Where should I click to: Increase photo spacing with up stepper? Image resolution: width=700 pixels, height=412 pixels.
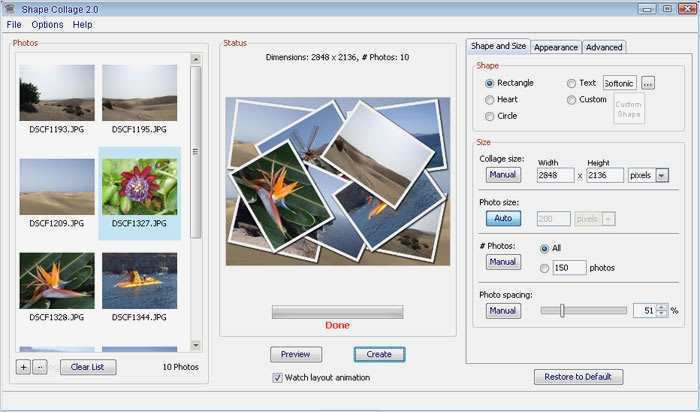(662, 307)
